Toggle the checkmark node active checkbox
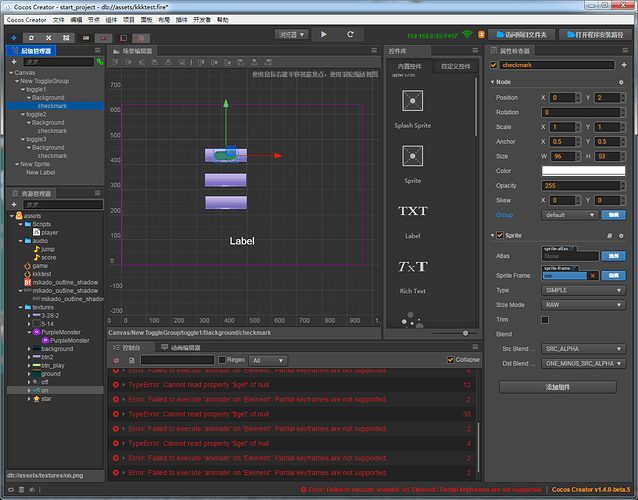The image size is (638, 500). [x=494, y=66]
